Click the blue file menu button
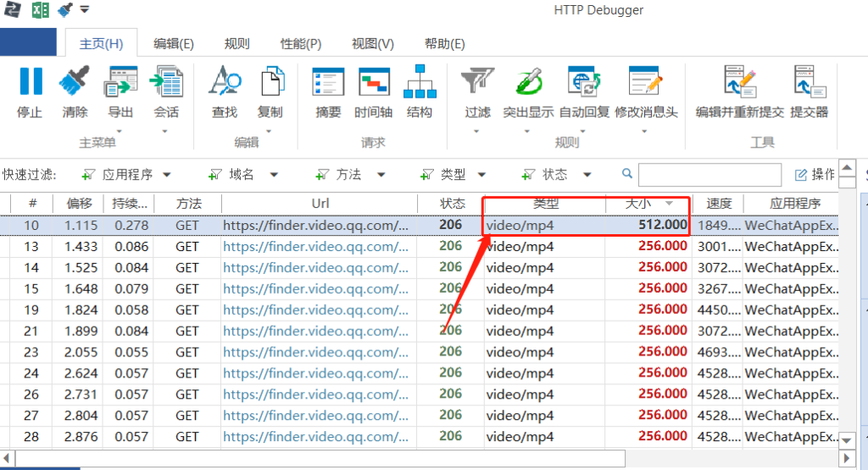The height and width of the screenshot is (470, 868). tap(28, 42)
